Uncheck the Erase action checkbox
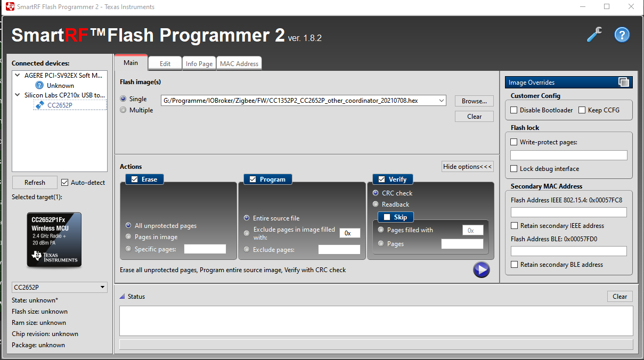This screenshot has width=644, height=360. [x=134, y=179]
